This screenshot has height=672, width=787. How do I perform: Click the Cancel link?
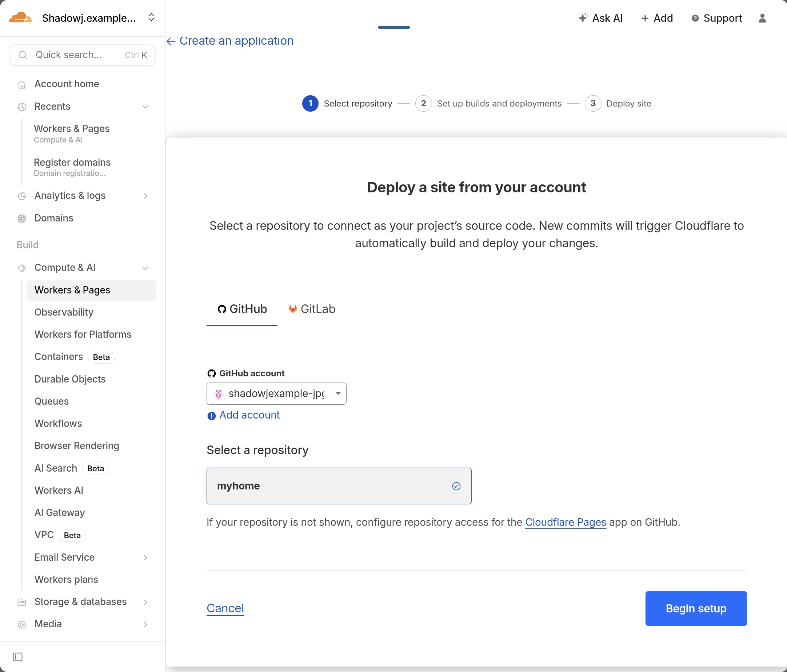[225, 608]
